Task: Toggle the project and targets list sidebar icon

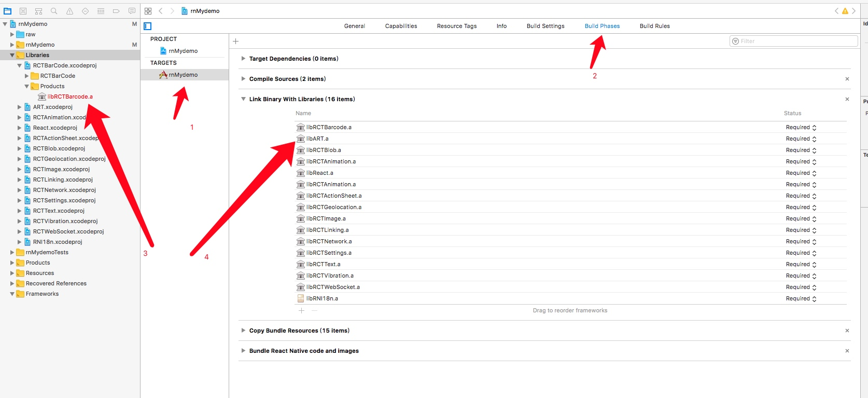Action: pyautogui.click(x=148, y=26)
